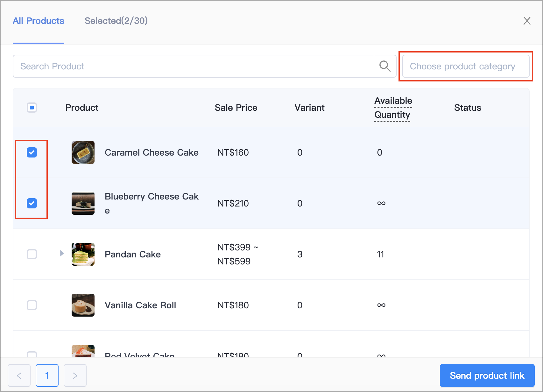
Task: Focus the Search Product input field
Action: point(193,66)
